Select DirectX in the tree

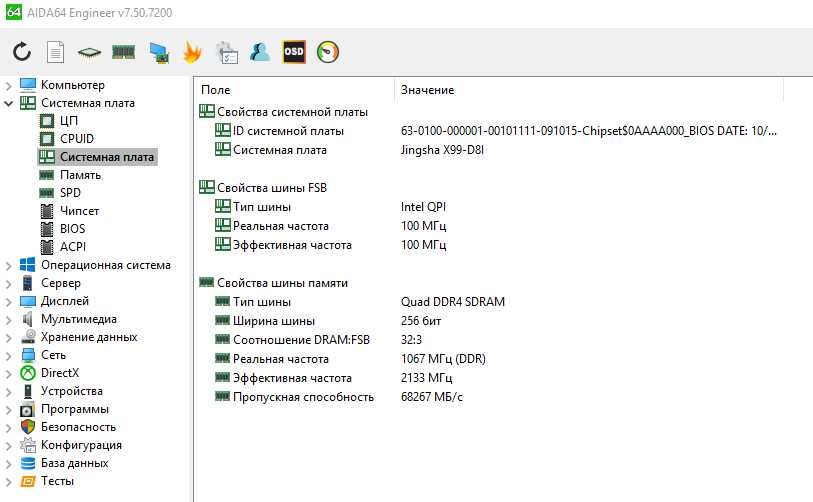point(60,373)
